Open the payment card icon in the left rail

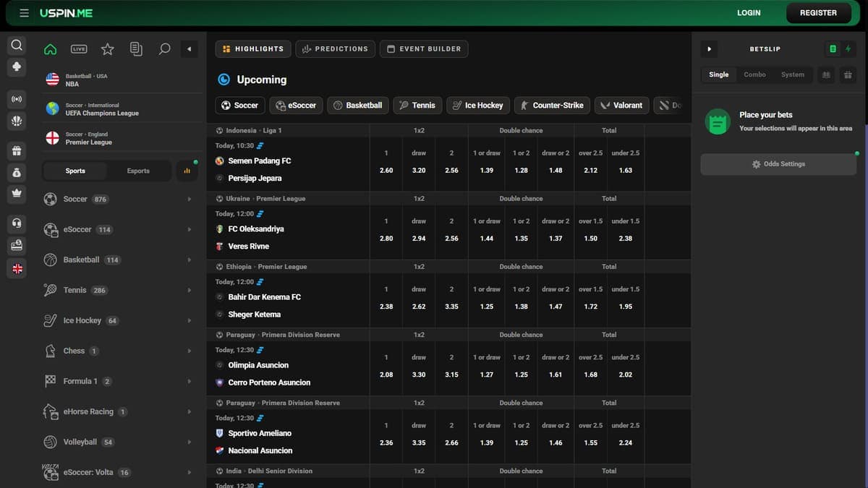17,246
